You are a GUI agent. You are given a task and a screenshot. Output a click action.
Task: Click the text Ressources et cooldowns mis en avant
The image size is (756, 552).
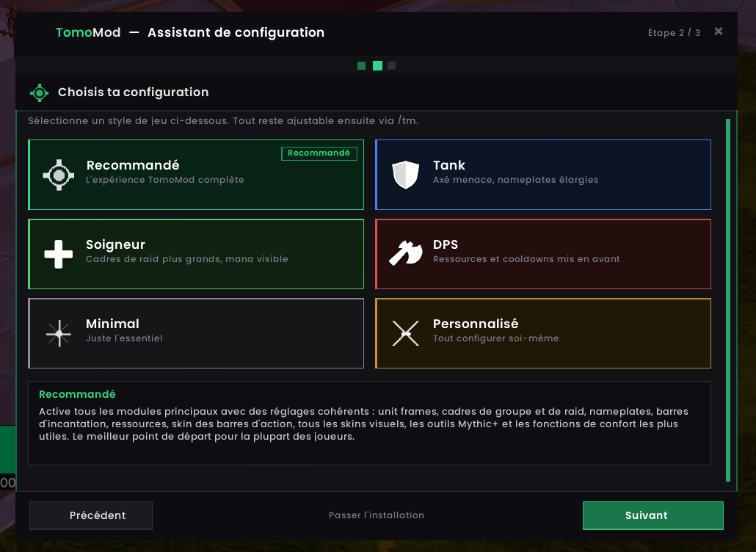[526, 259]
